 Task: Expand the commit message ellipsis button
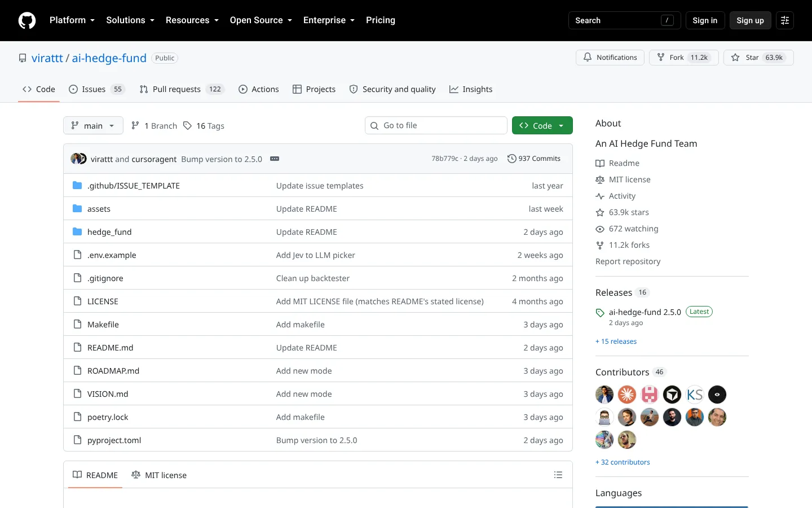pyautogui.click(x=275, y=159)
